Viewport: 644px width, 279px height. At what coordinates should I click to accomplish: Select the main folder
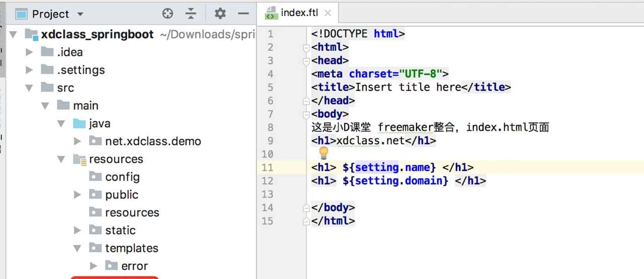(86, 106)
